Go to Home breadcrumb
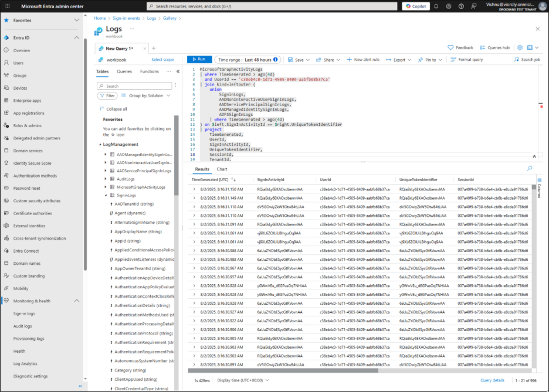The width and height of the screenshot is (549, 392). pyautogui.click(x=100, y=18)
